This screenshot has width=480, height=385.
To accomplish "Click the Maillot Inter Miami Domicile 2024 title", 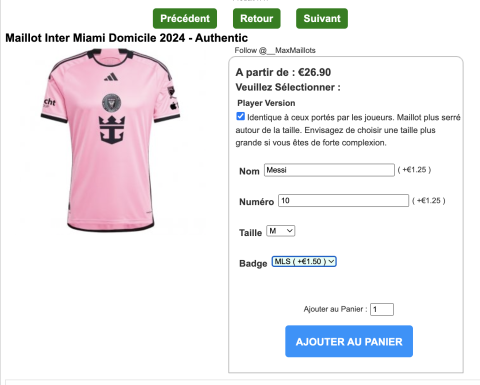I will pyautogui.click(x=127, y=38).
